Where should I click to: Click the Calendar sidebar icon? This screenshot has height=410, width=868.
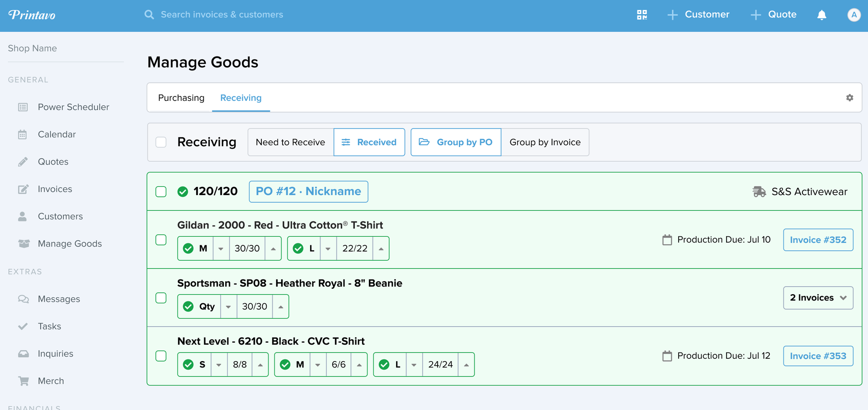[23, 134]
